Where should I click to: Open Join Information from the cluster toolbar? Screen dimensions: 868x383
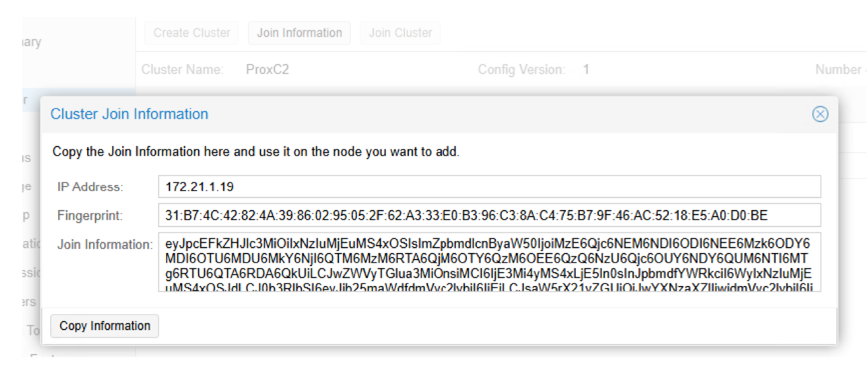[x=299, y=32]
